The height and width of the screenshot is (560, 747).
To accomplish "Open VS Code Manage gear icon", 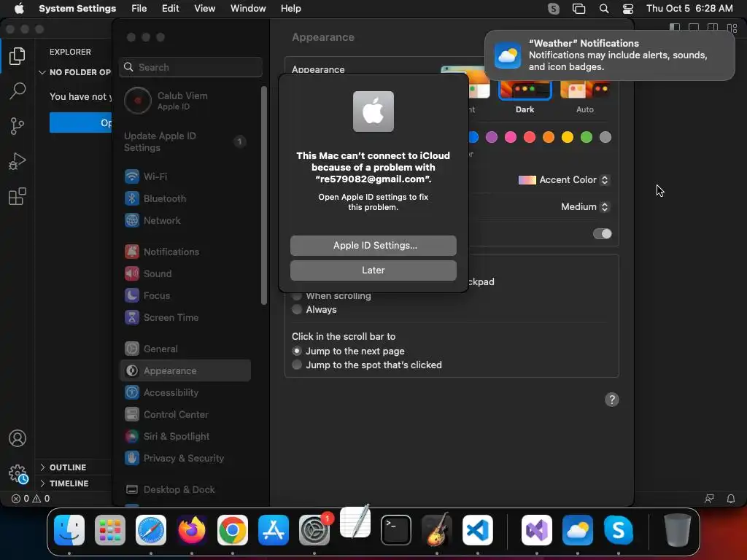I will point(18,474).
